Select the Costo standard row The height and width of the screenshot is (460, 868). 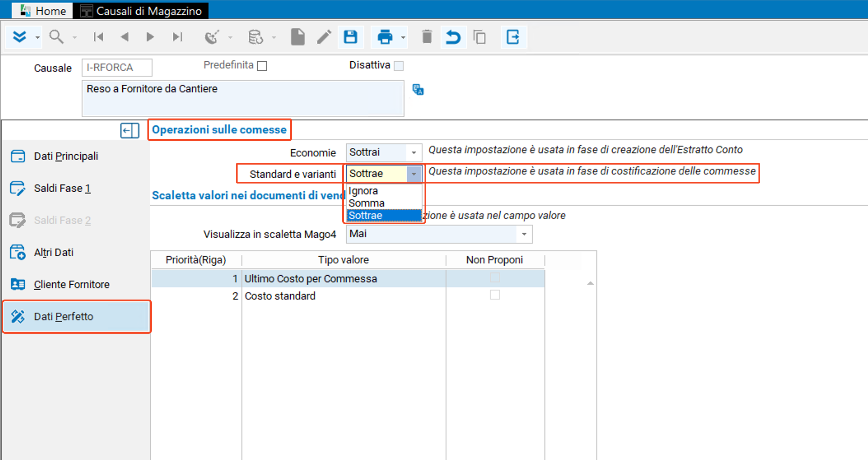coord(348,296)
